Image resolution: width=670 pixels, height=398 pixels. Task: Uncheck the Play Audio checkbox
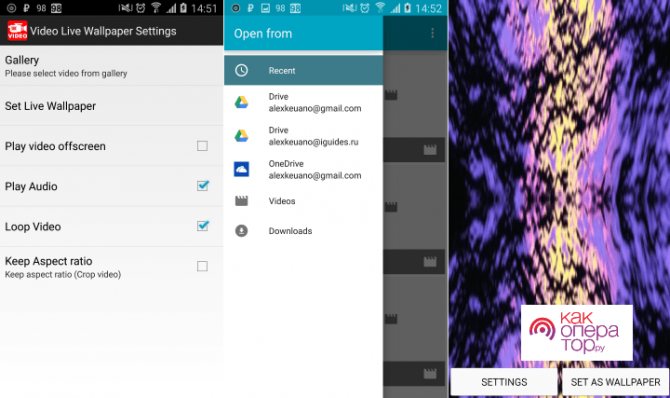(x=203, y=186)
